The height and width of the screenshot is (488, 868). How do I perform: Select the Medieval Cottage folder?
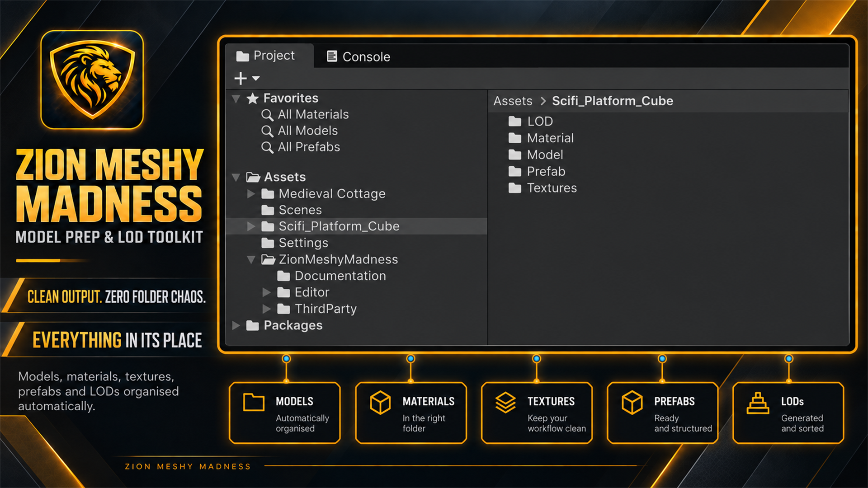tap(332, 194)
